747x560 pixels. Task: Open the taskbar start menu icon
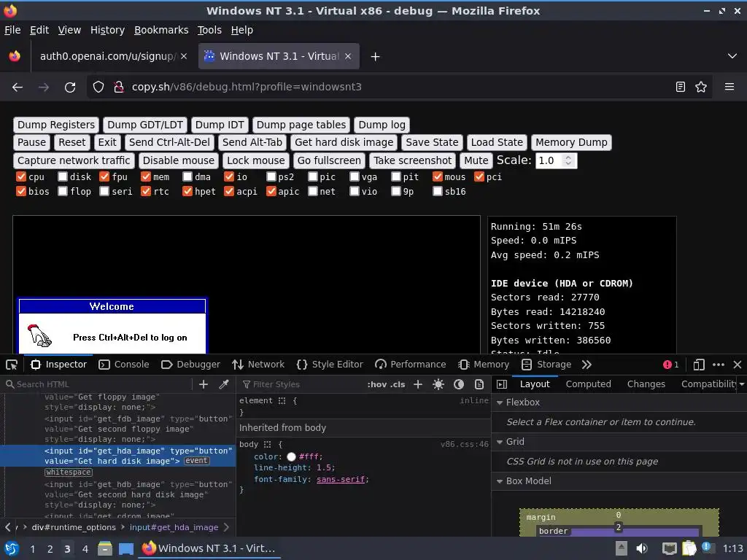pyautogui.click(x=12, y=548)
